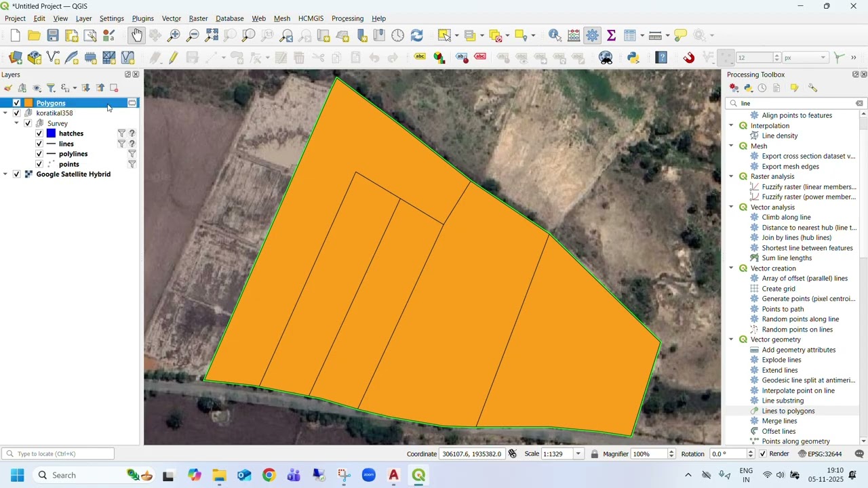The width and height of the screenshot is (868, 488).
Task: Click the Refresh map icon
Action: point(417,35)
